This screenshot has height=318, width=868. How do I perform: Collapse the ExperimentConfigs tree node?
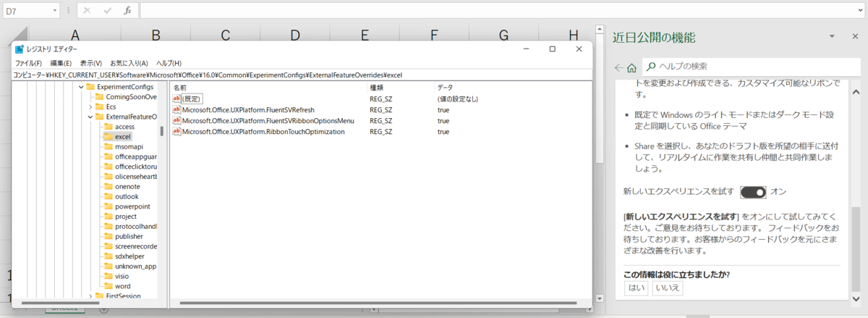click(x=80, y=87)
